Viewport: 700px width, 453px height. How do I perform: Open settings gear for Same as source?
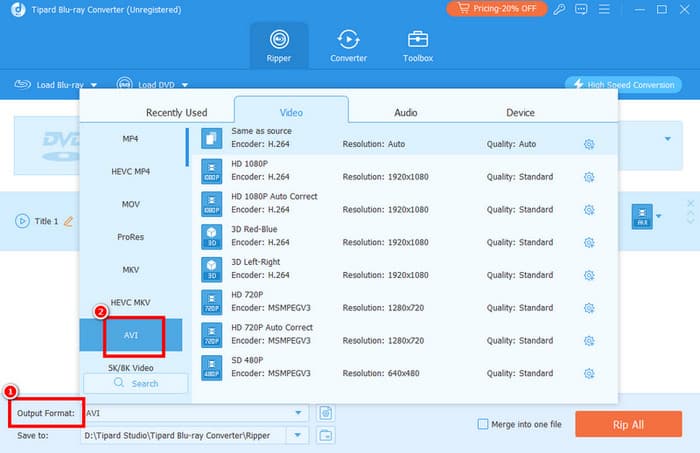point(589,144)
